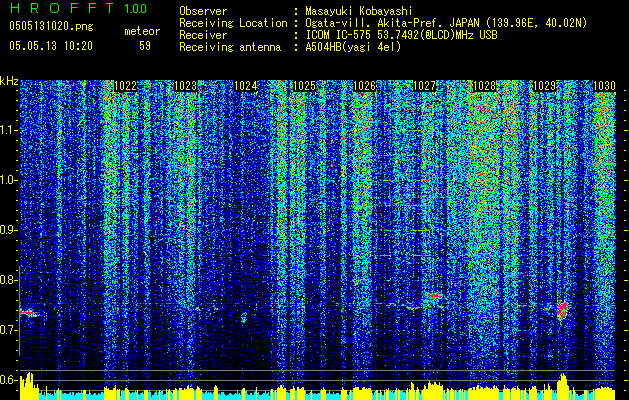Viewport: 629px width, 400px height.
Task: Click the kHz axis unit label
Action: point(9,81)
